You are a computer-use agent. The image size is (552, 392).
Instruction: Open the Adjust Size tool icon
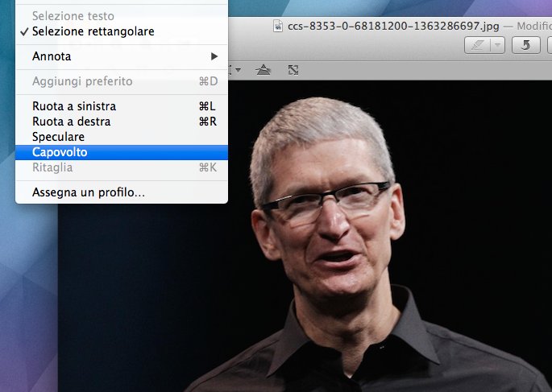coord(293,70)
